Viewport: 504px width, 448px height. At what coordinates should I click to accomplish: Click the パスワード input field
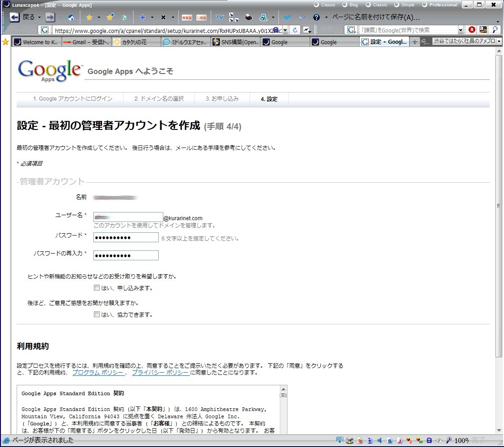pos(126,237)
